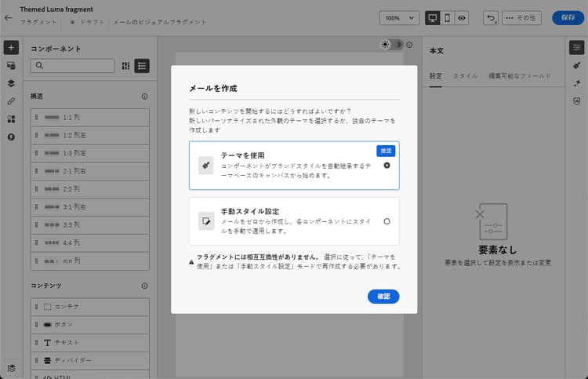The width and height of the screenshot is (588, 379).
Task: Switch to 設定 tab
Action: (435, 76)
